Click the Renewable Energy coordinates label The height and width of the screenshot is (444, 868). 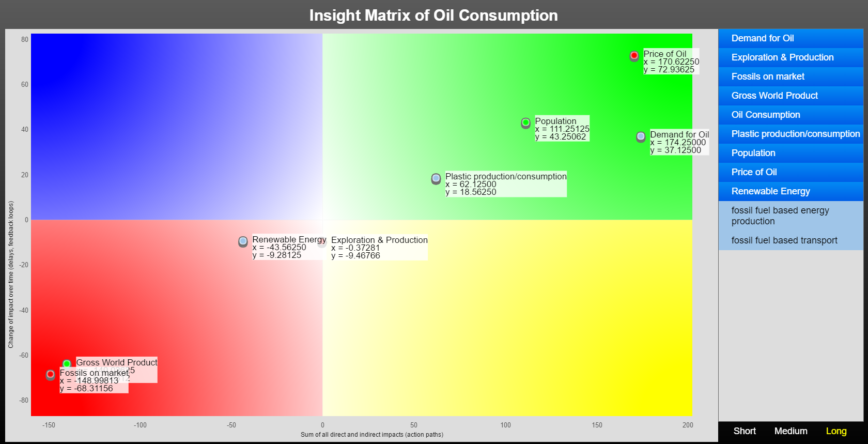pos(289,247)
